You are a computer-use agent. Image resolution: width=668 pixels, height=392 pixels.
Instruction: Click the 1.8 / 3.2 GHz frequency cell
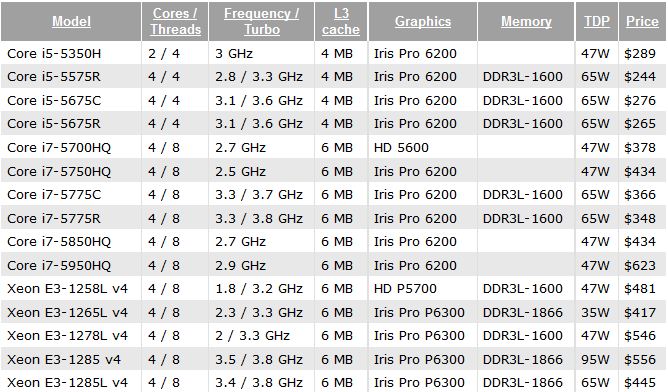point(259,289)
